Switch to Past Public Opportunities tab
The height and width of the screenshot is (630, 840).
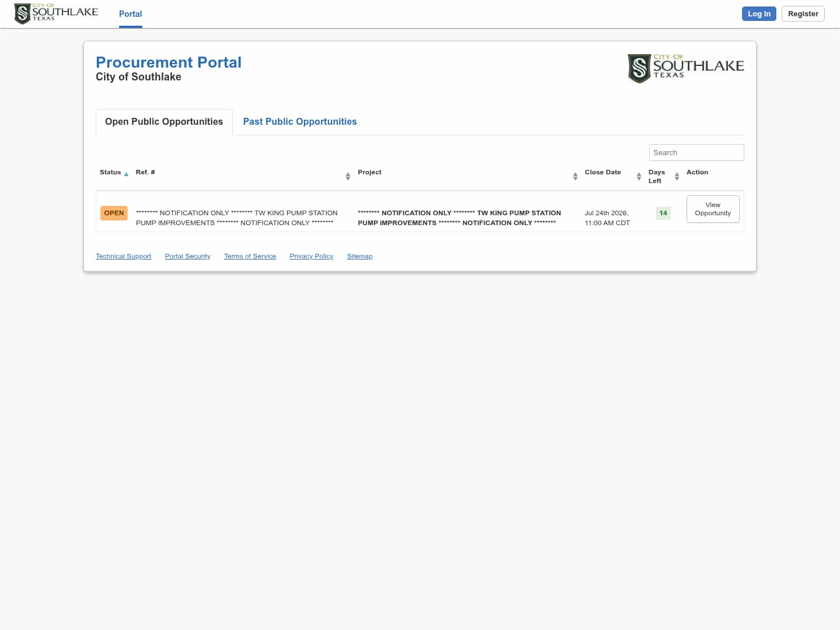(300, 121)
